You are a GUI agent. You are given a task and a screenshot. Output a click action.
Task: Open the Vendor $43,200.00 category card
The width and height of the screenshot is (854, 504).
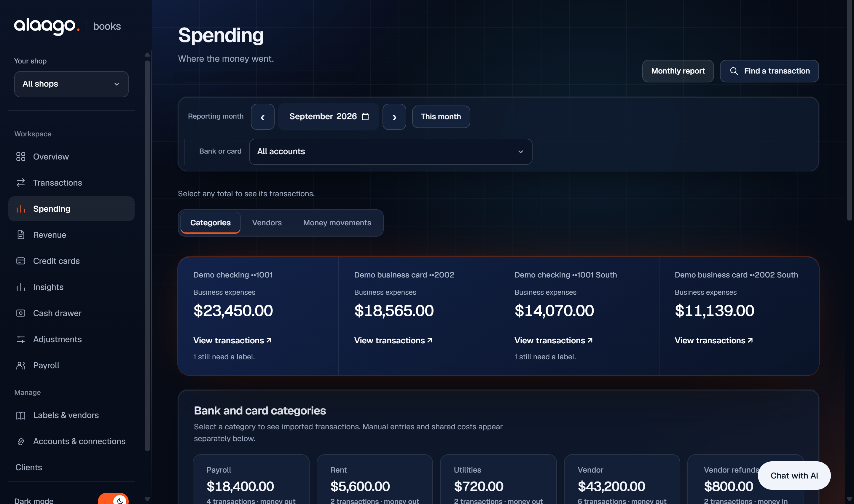[622, 479]
